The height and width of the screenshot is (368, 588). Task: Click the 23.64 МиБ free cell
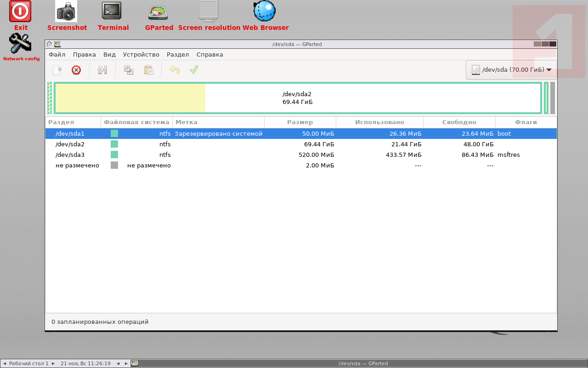(478, 133)
